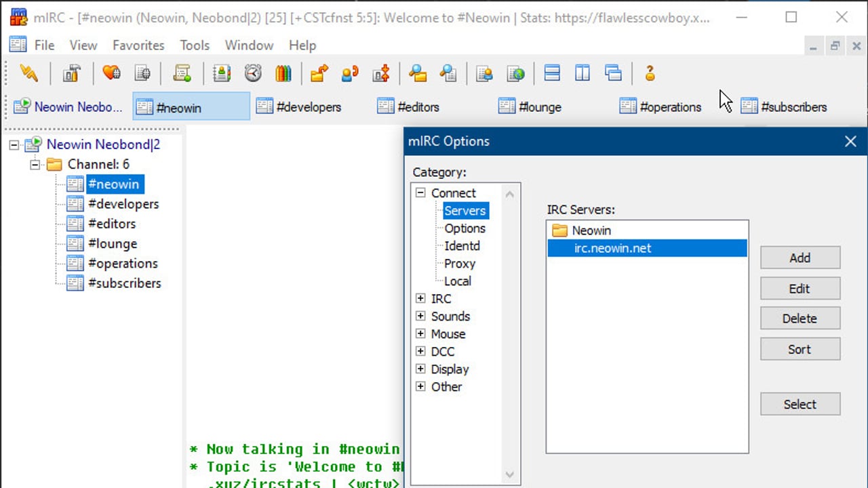This screenshot has height=488, width=868.
Task: Open the Favorites menu
Action: [x=138, y=45]
